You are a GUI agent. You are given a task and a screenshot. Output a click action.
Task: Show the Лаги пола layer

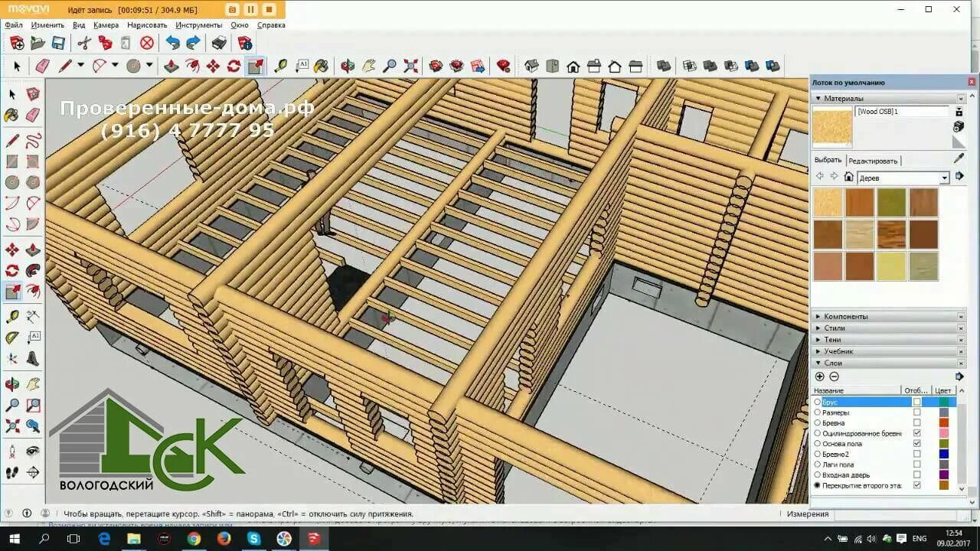click(x=916, y=465)
